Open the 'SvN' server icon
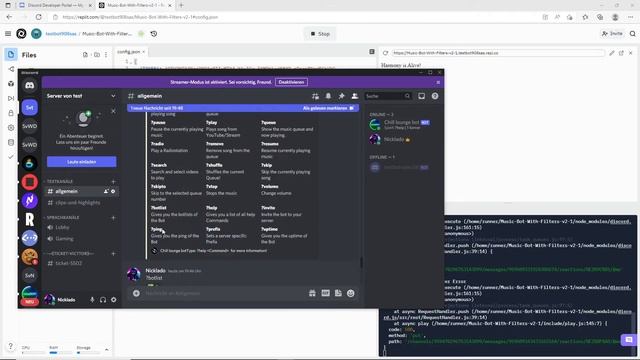This screenshot has width=640, height=360. click(29, 276)
